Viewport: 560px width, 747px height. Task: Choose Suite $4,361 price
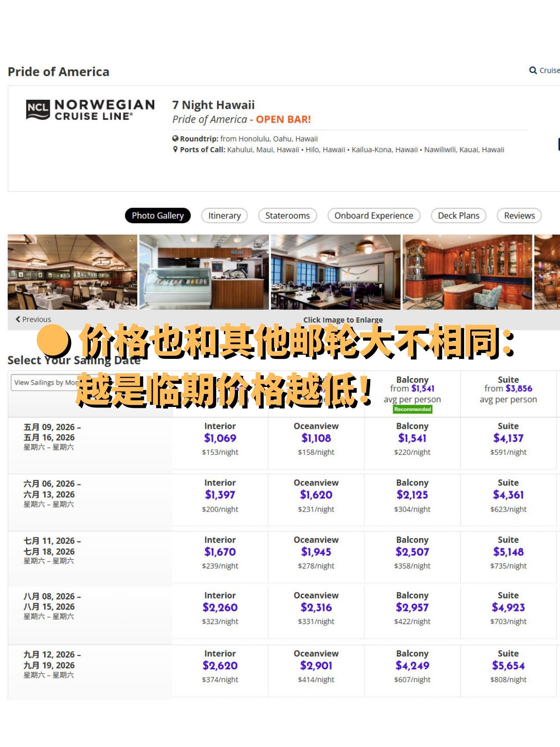point(508,495)
